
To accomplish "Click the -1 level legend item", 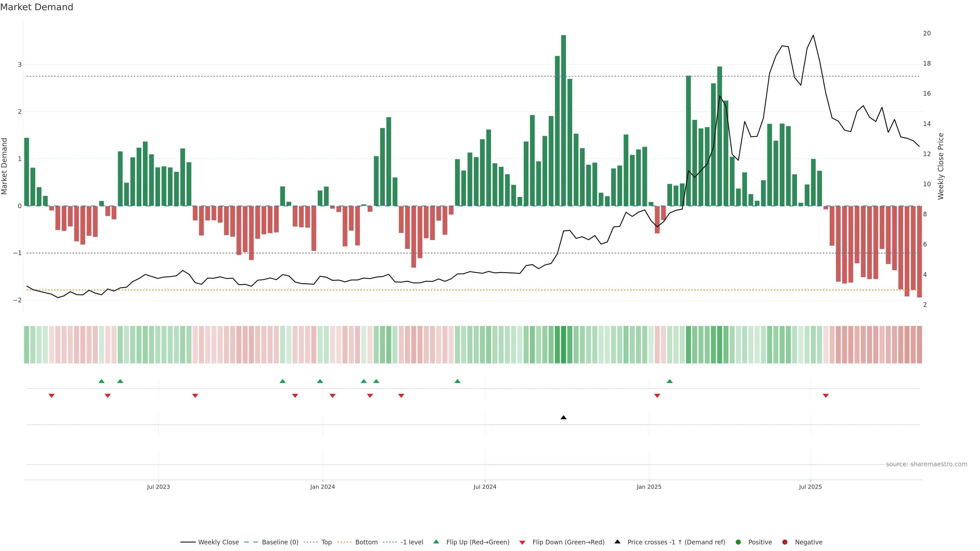I will pos(412,542).
